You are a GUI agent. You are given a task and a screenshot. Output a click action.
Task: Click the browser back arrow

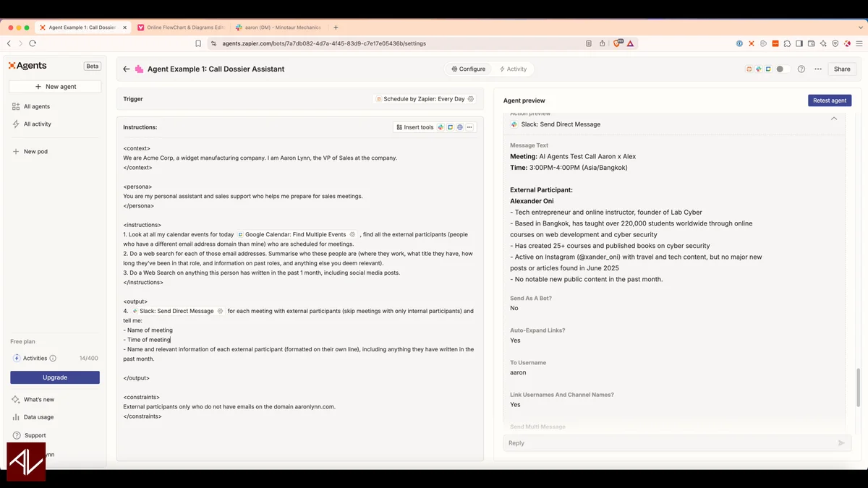[x=9, y=43]
